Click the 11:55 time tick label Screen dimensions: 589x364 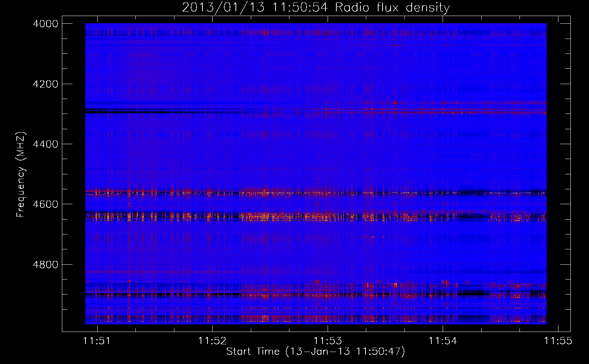coord(558,341)
